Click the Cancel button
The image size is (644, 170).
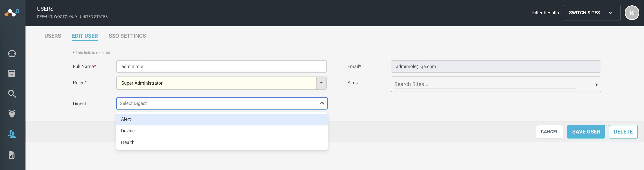pyautogui.click(x=549, y=132)
